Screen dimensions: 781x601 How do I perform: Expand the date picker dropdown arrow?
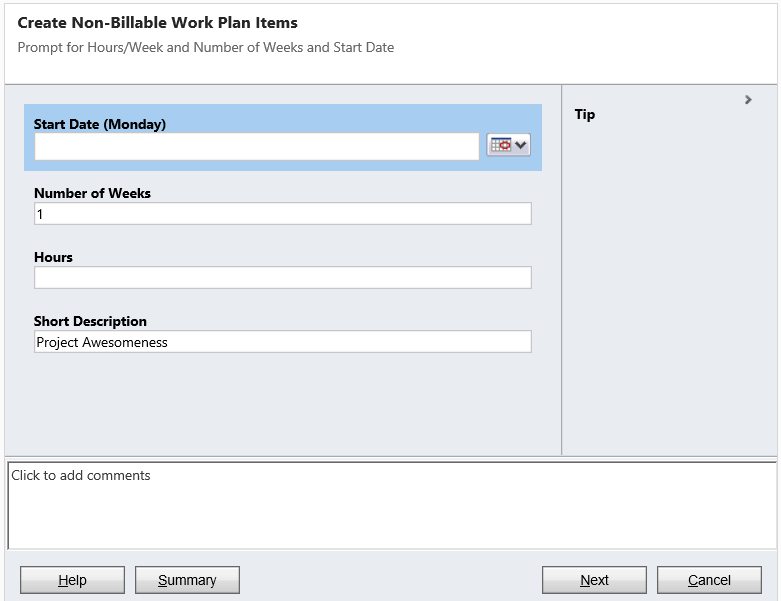tap(521, 145)
